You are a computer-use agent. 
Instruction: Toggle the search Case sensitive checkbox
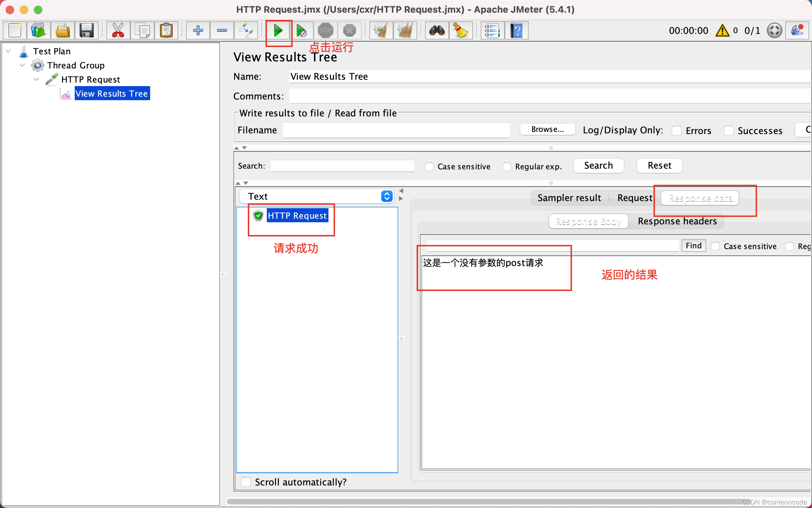click(429, 166)
